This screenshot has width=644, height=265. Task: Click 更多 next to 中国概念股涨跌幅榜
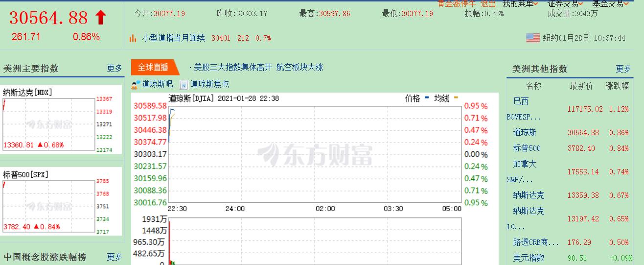pos(115,257)
